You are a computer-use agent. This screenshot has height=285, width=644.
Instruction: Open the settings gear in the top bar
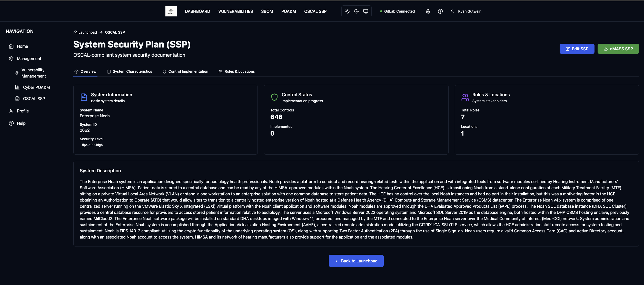click(428, 11)
